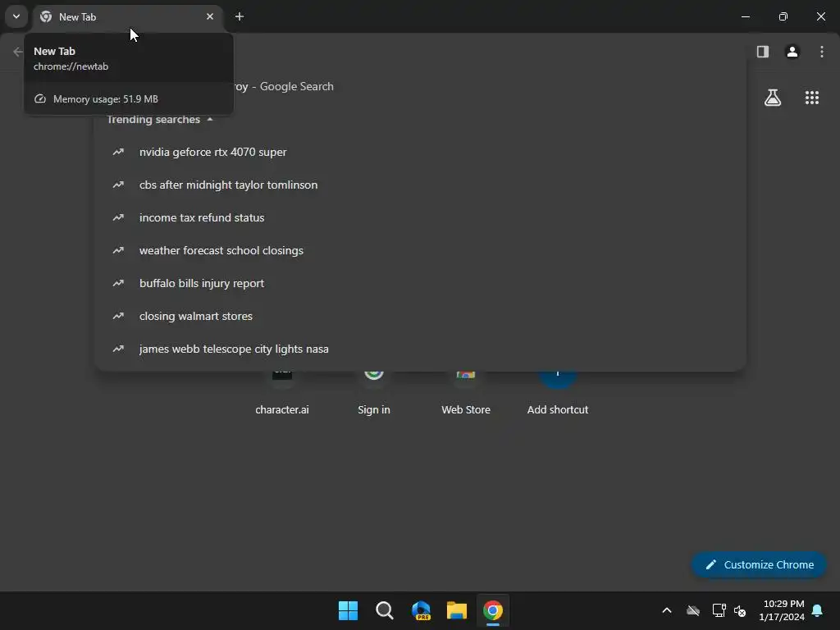The width and height of the screenshot is (840, 630).
Task: Click the Add shortcut tile
Action: pyautogui.click(x=558, y=394)
